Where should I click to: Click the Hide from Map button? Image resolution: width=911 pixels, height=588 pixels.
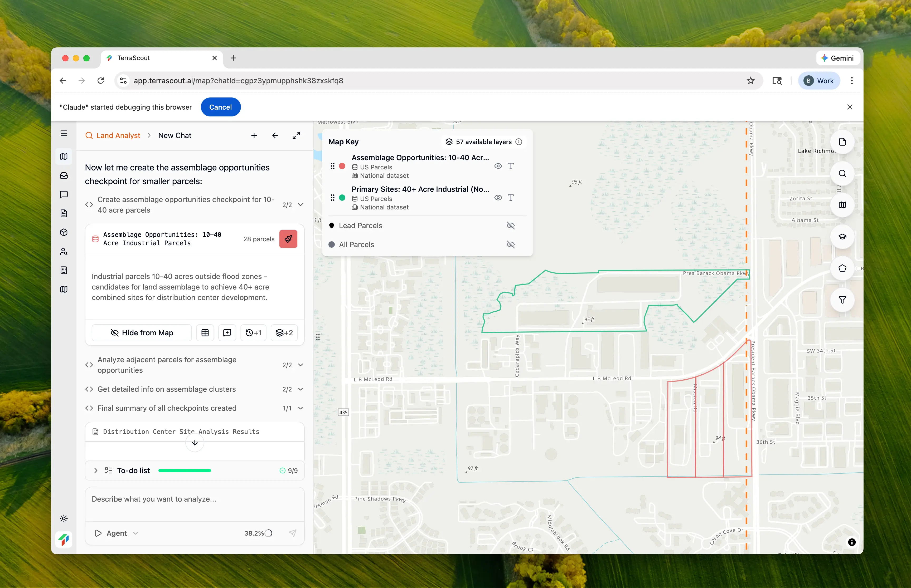tap(142, 333)
